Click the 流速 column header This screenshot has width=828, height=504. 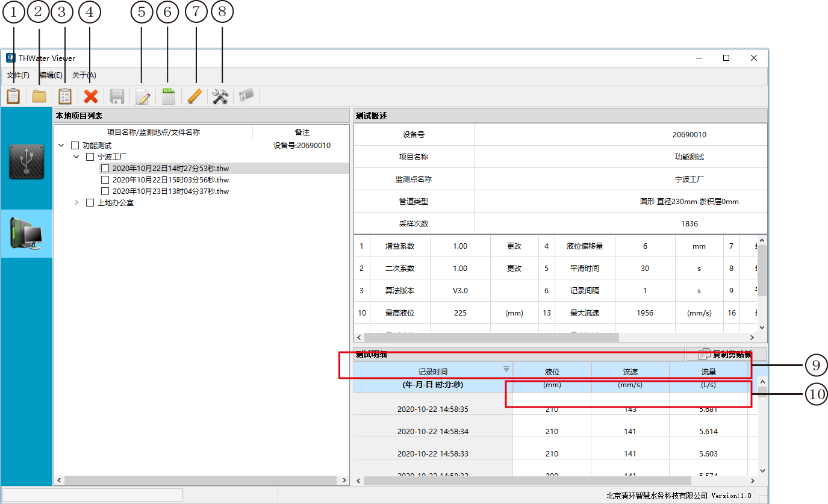click(630, 372)
